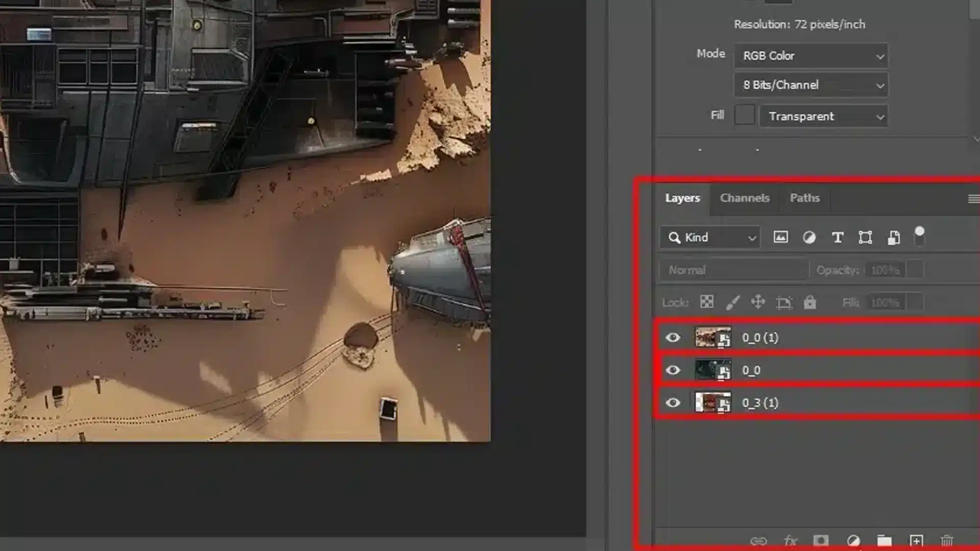Hide the 0_0 (1) layer visibility
980x551 pixels.
pyautogui.click(x=674, y=337)
